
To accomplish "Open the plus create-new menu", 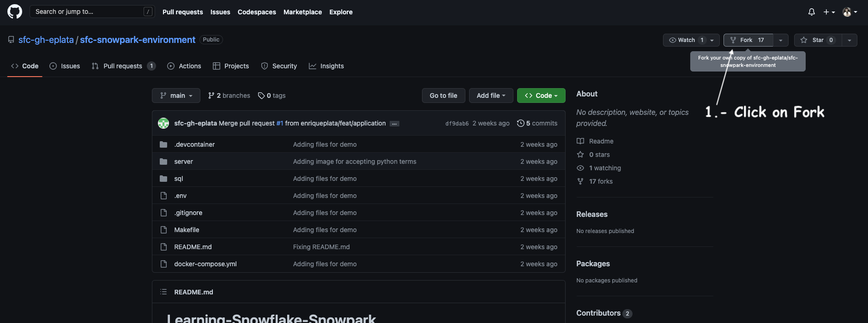I will 829,12.
